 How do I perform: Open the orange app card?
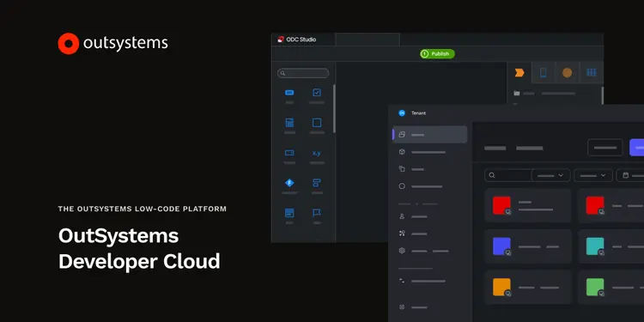click(x=528, y=287)
